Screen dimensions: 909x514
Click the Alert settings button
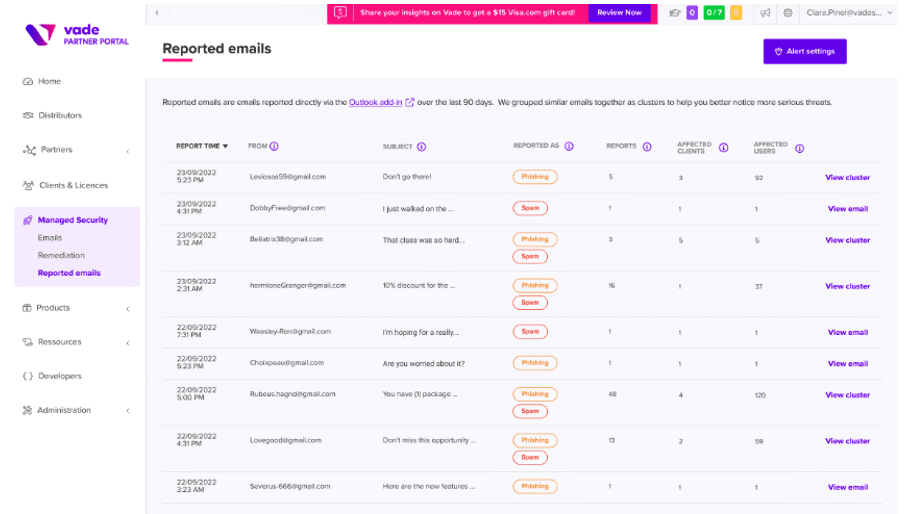[x=805, y=52]
